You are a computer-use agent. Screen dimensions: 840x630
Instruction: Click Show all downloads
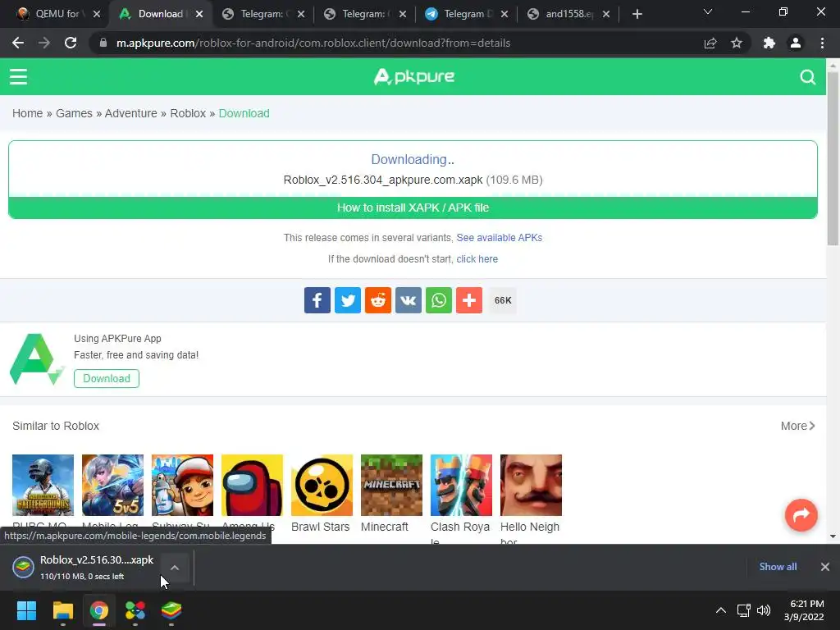(x=778, y=567)
